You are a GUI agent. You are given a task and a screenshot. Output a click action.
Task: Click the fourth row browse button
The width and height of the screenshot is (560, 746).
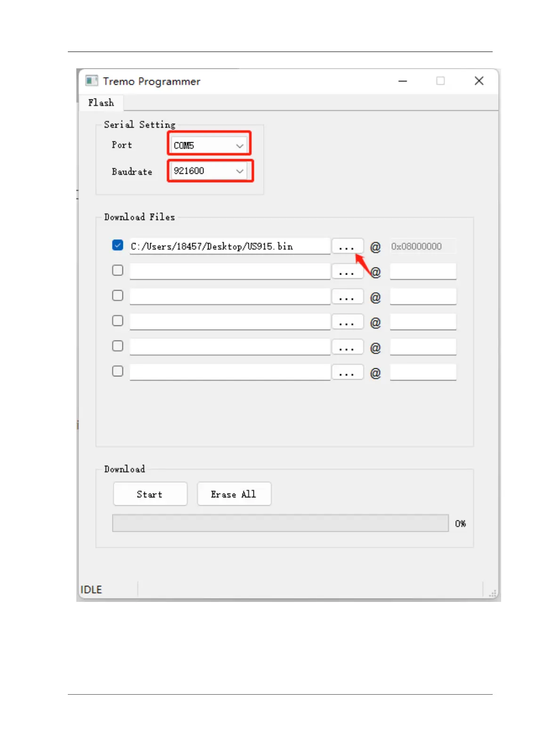click(x=348, y=322)
